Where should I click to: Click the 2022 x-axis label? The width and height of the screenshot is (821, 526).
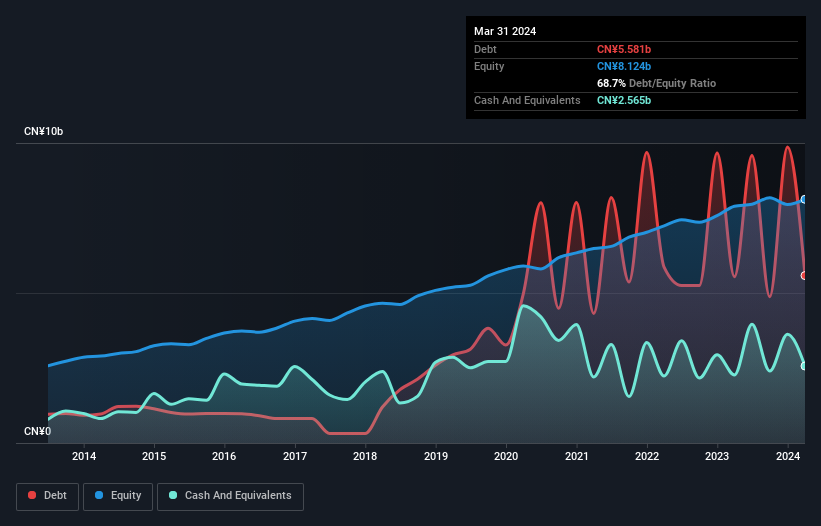647,456
